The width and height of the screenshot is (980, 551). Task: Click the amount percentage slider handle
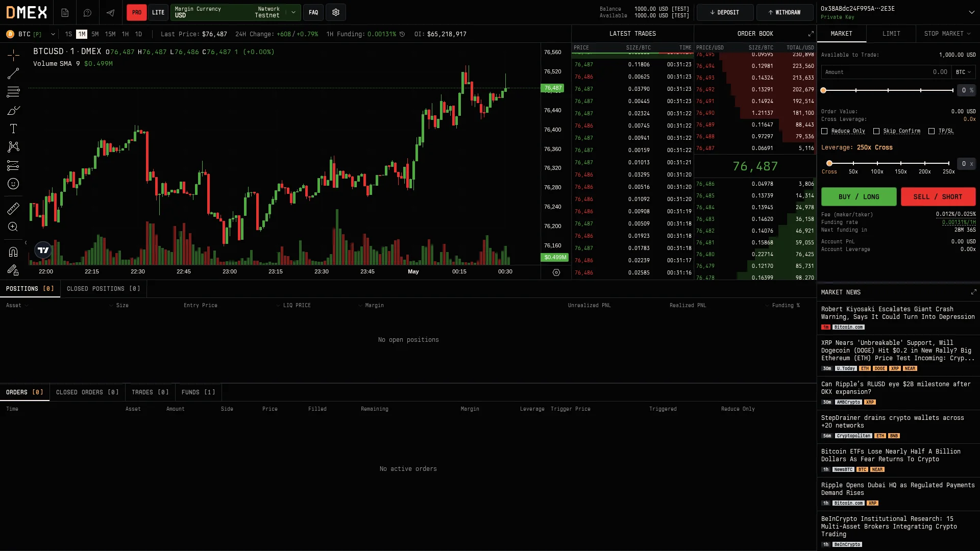coord(823,90)
